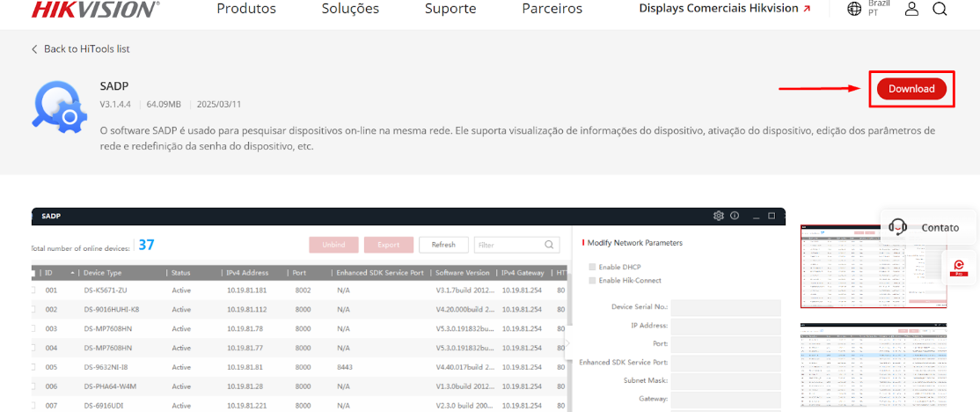Click the red Download button
Image resolution: width=980 pixels, height=412 pixels.
[x=911, y=89]
